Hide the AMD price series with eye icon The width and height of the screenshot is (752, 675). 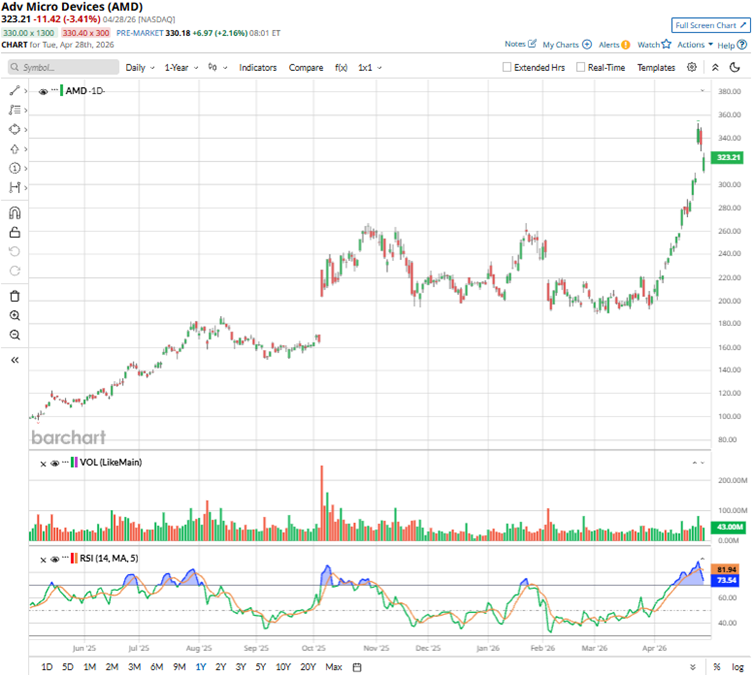point(43,91)
